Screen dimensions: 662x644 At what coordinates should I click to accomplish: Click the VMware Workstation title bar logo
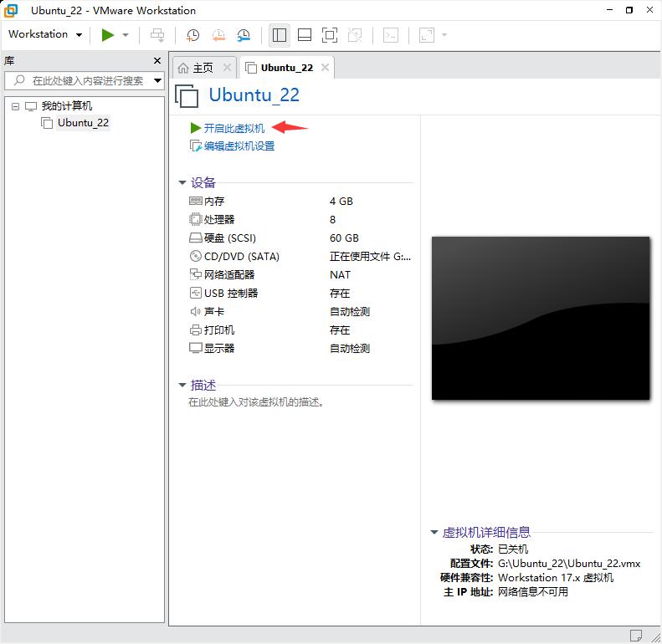pyautogui.click(x=11, y=10)
